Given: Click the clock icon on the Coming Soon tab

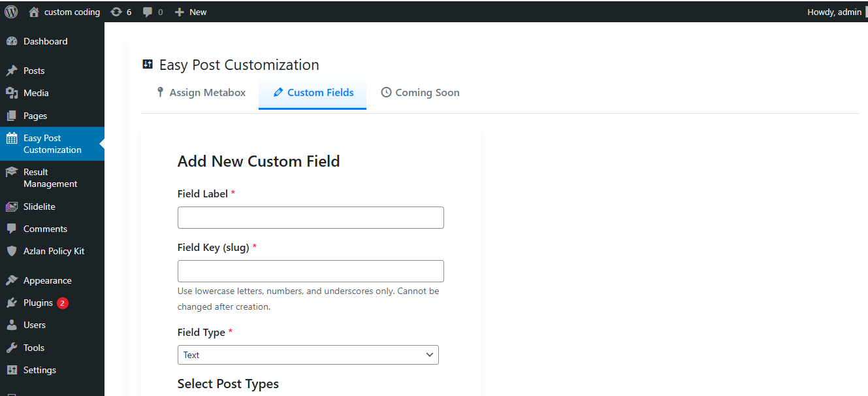Looking at the screenshot, I should point(385,92).
